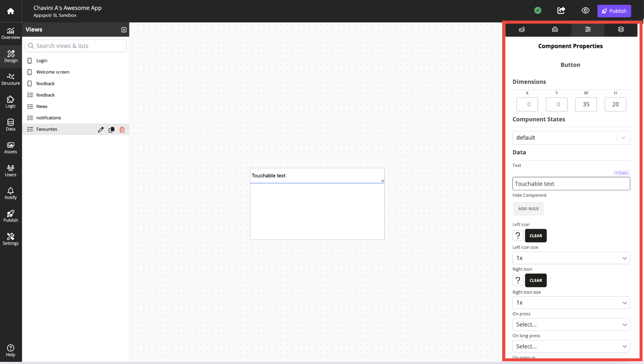The height and width of the screenshot is (364, 644).
Task: Switch to the sliders properties tab
Action: [588, 29]
